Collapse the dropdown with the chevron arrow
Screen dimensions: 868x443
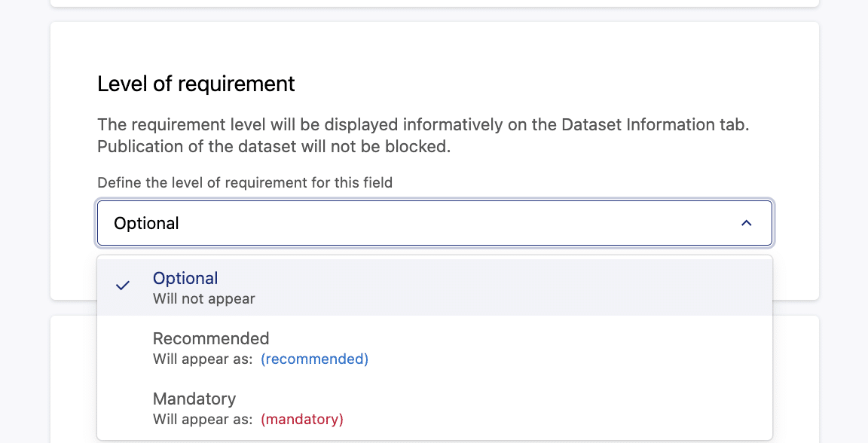[746, 223]
